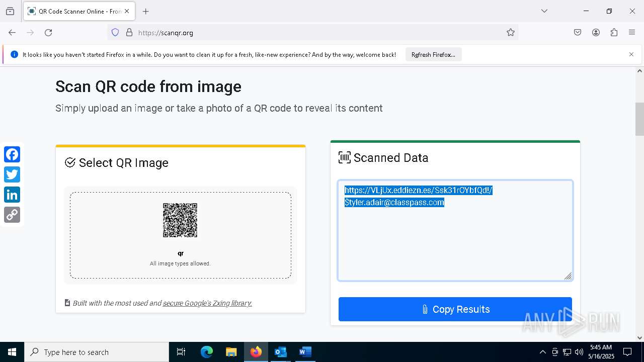Click the Refresh Firefox button

[433, 54]
